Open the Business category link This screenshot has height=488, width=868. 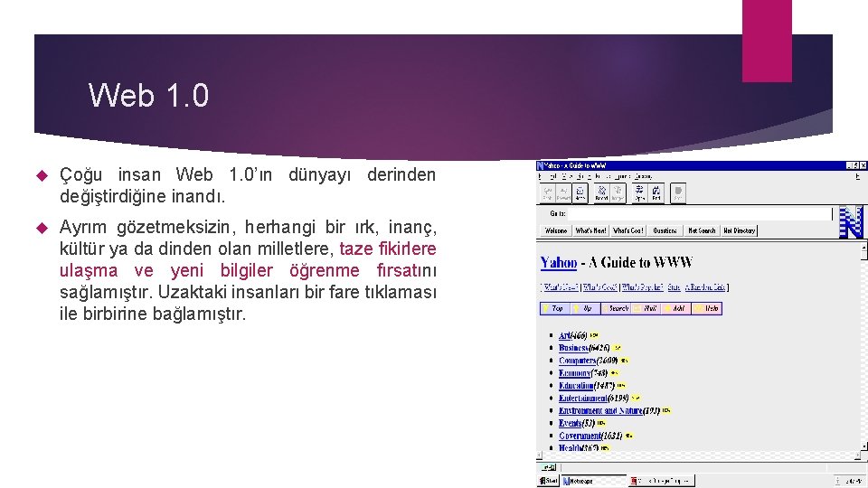[573, 348]
